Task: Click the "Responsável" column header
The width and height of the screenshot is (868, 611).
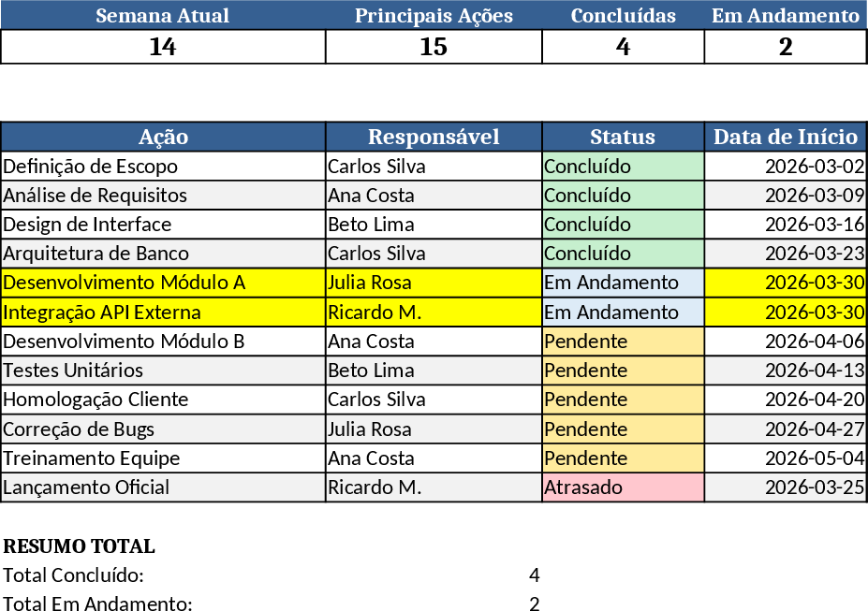Action: click(434, 137)
